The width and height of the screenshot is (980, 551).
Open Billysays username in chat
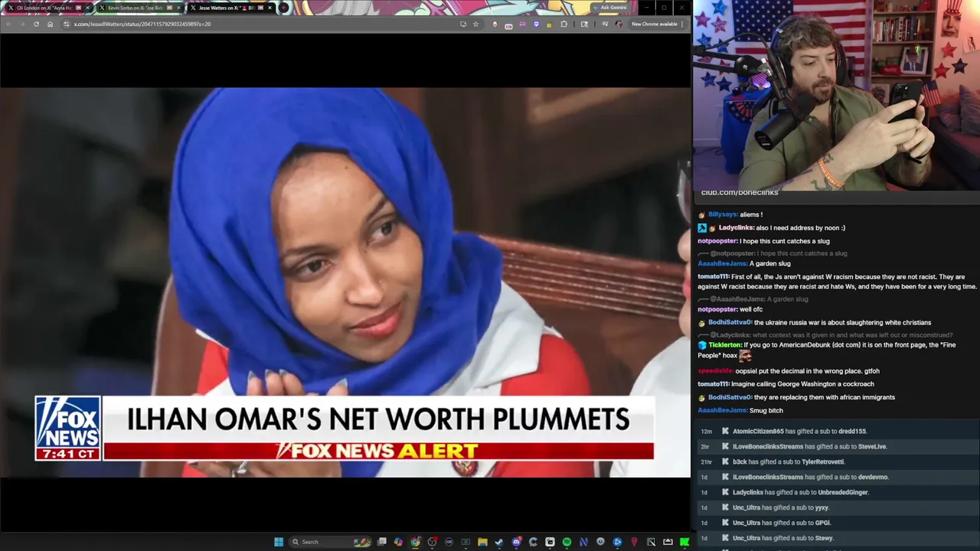click(723, 214)
